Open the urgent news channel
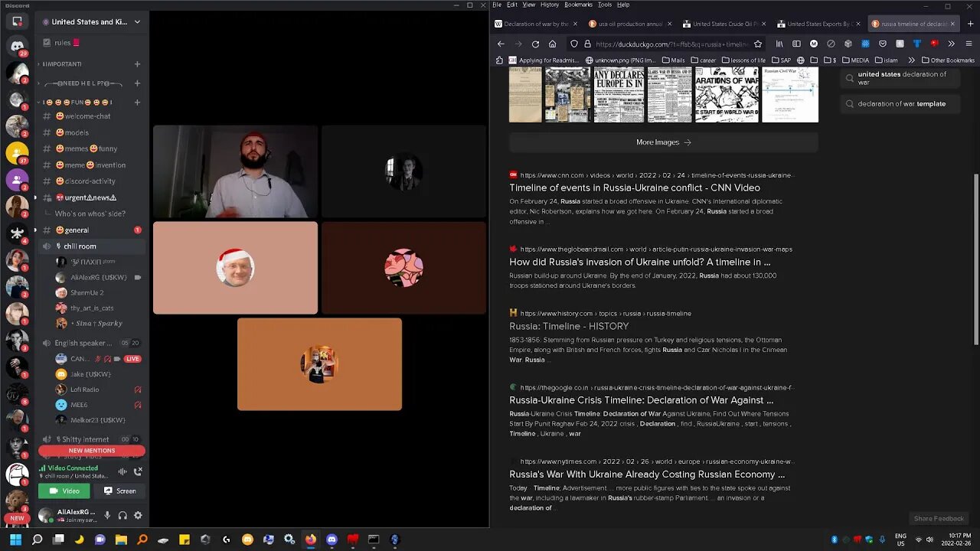The height and width of the screenshot is (551, 980). 92,197
